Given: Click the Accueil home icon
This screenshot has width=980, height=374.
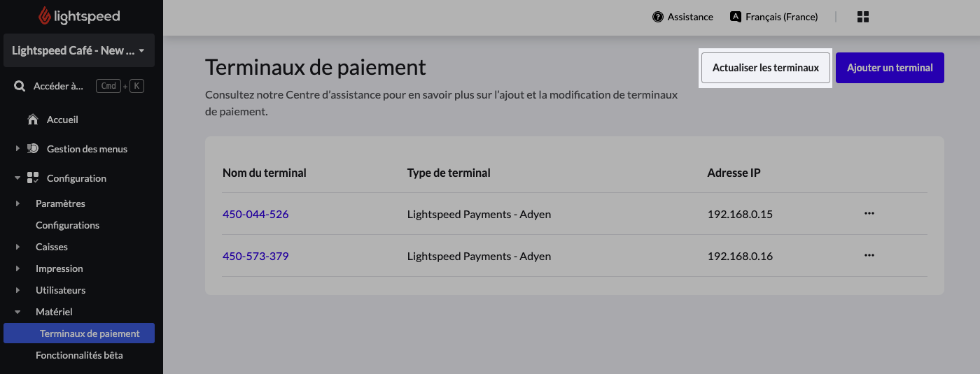Looking at the screenshot, I should tap(32, 120).
